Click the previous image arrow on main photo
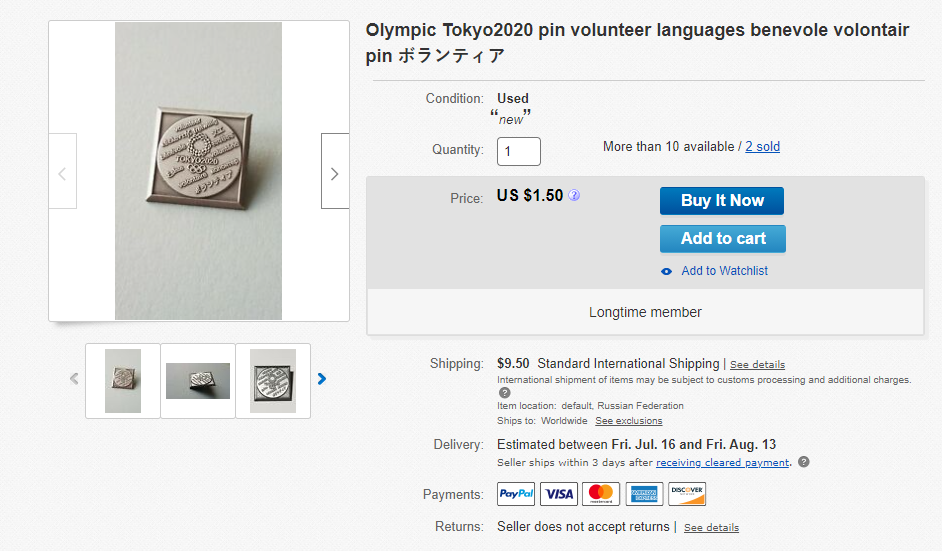942x551 pixels. pyautogui.click(x=62, y=173)
